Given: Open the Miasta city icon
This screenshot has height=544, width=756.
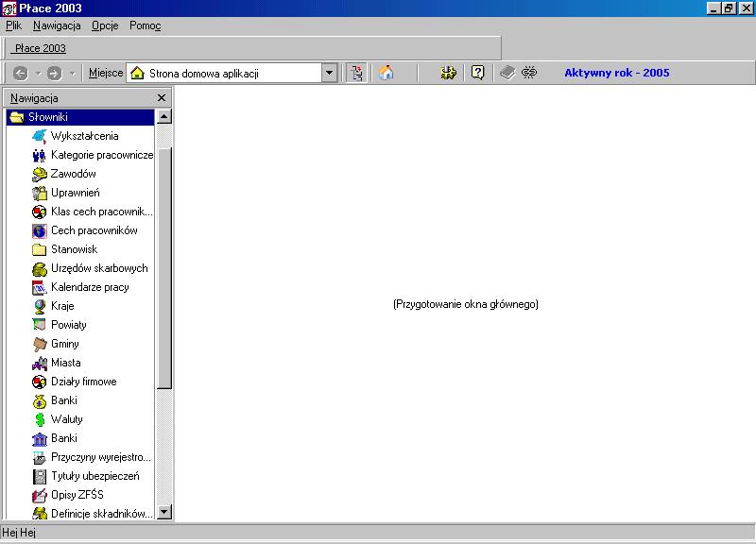Looking at the screenshot, I should (40, 363).
